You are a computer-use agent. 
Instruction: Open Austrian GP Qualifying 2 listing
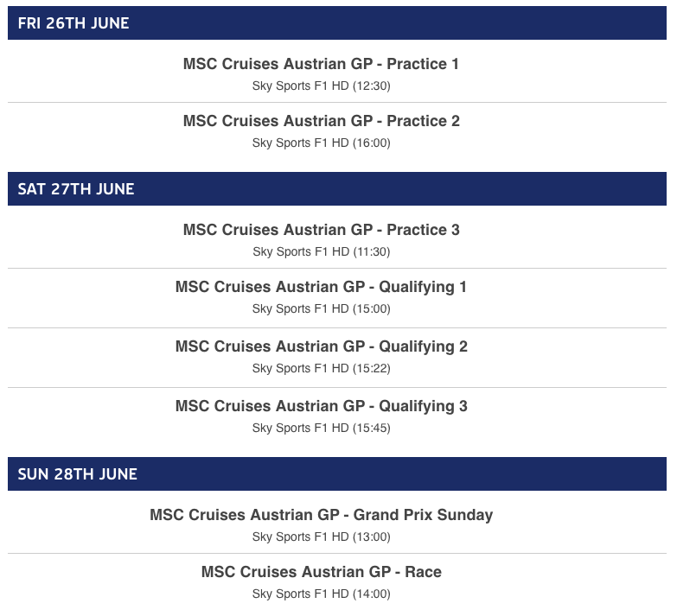pos(322,346)
